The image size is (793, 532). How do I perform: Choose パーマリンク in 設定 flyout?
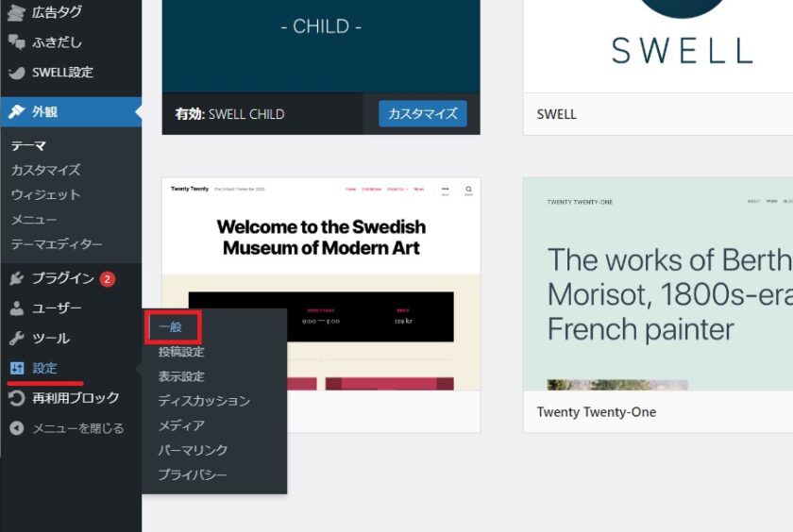[x=193, y=450]
